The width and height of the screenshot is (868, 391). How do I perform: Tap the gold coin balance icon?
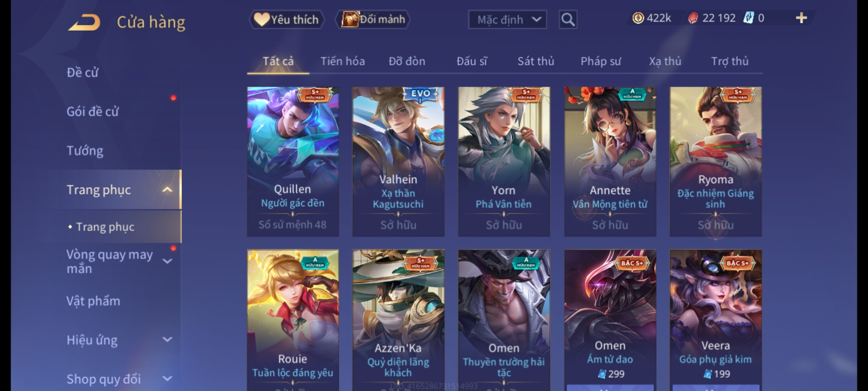point(638,18)
